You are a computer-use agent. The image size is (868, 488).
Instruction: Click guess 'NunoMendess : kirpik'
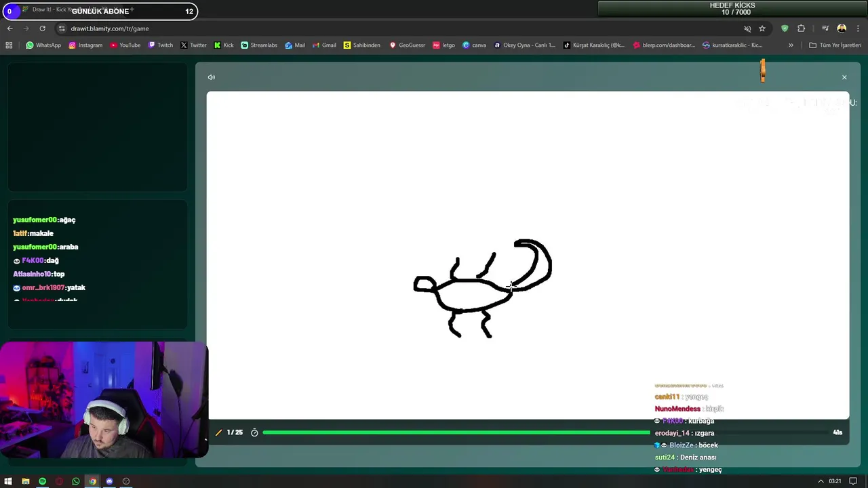click(690, 409)
